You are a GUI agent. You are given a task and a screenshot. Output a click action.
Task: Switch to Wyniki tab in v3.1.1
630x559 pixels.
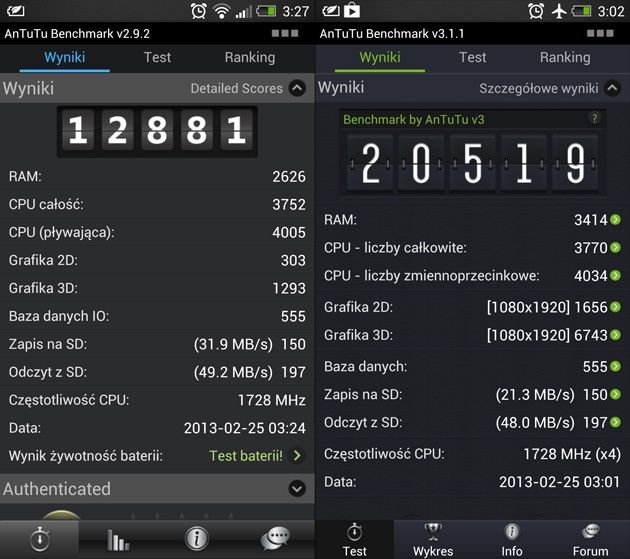coord(380,57)
